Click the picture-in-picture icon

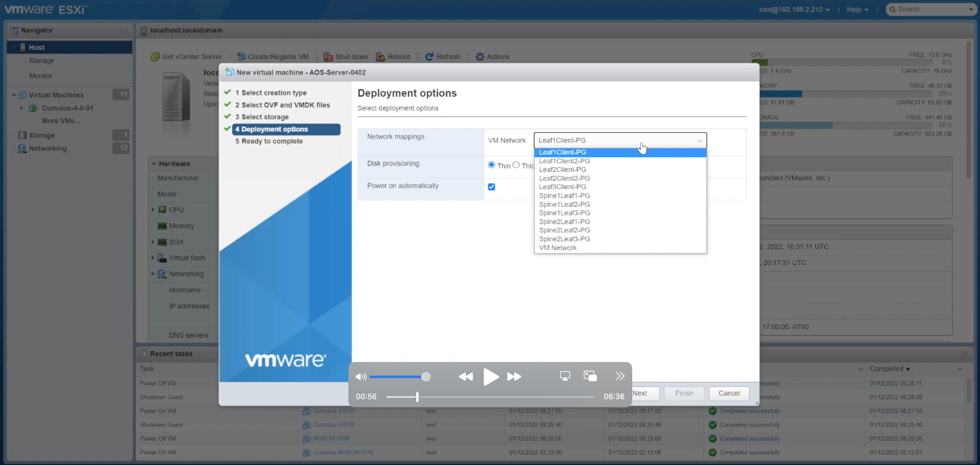pos(590,376)
